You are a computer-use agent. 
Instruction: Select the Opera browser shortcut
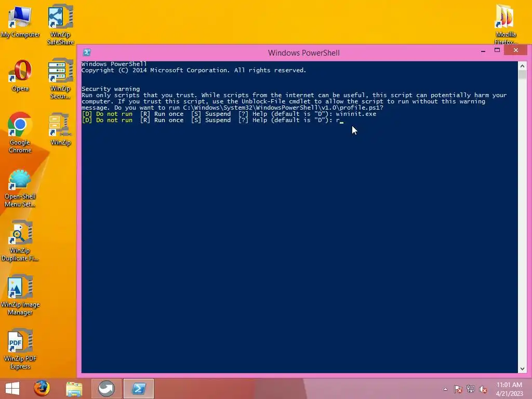(20, 75)
